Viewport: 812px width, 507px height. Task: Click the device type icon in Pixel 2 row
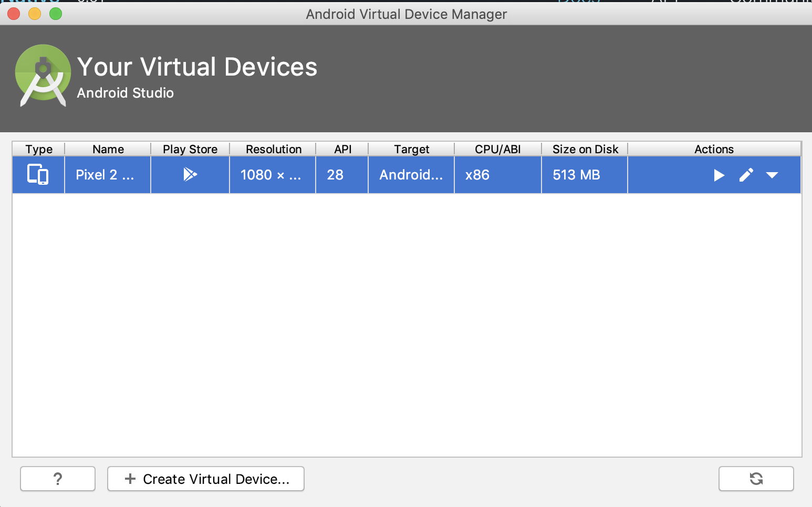38,174
